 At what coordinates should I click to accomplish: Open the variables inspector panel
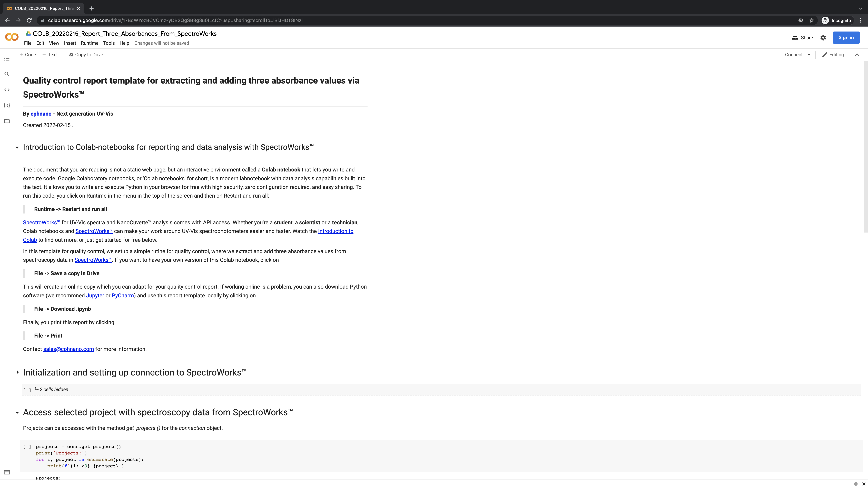7,105
